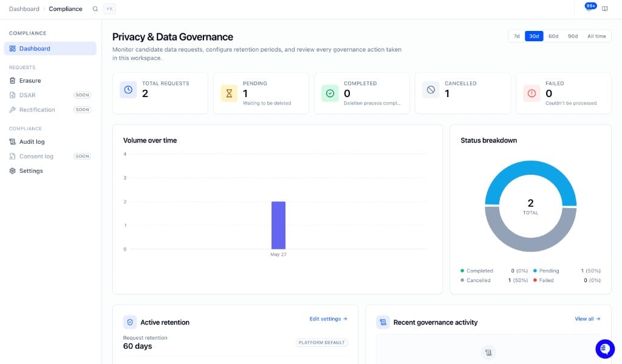Click the Active retention shield icon
Image resolution: width=622 pixels, height=364 pixels.
pos(130,322)
